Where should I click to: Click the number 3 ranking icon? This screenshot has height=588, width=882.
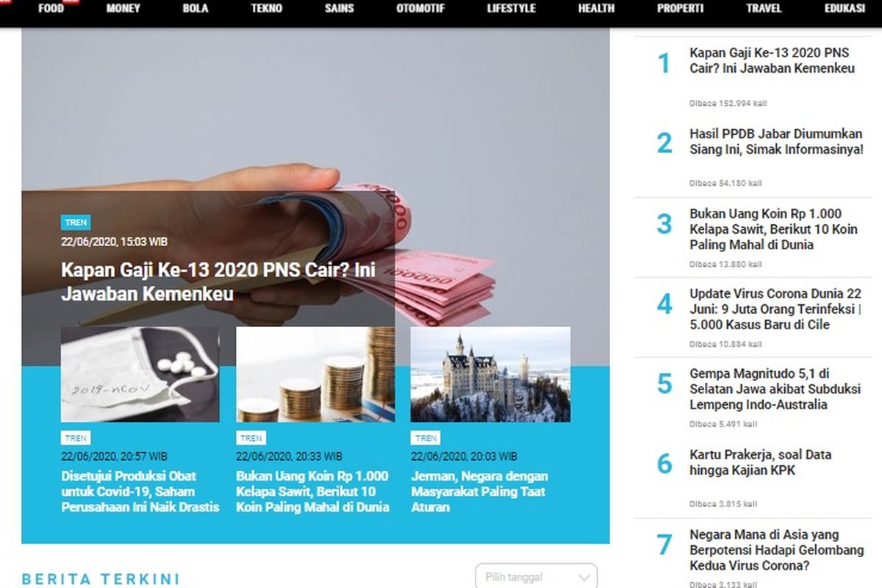tap(664, 223)
